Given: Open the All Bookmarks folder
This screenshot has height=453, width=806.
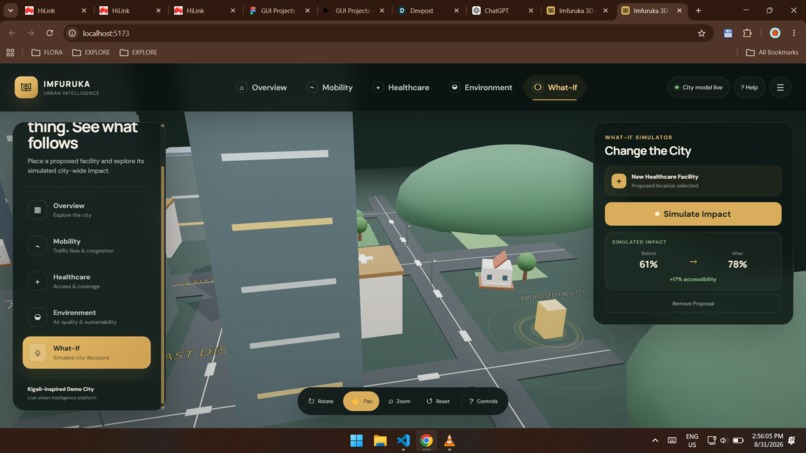Looking at the screenshot, I should [772, 52].
